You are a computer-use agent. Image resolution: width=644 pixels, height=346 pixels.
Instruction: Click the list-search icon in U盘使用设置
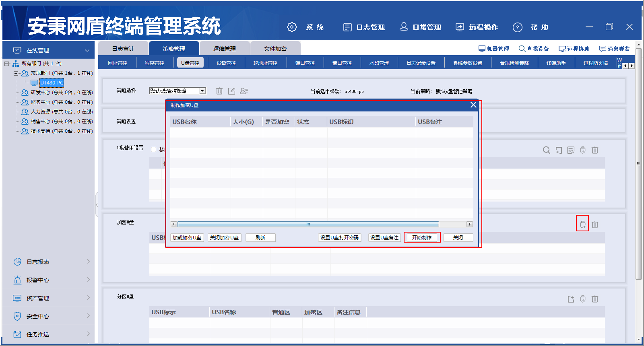pyautogui.click(x=571, y=150)
